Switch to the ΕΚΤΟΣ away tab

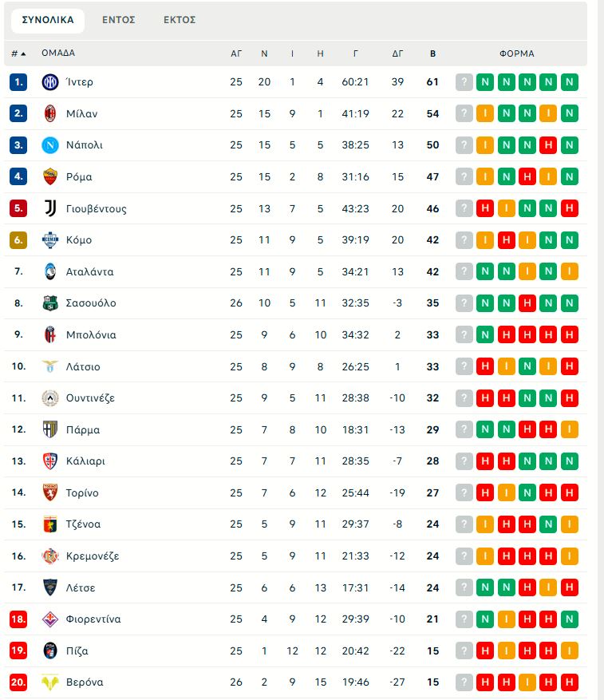pos(180,20)
